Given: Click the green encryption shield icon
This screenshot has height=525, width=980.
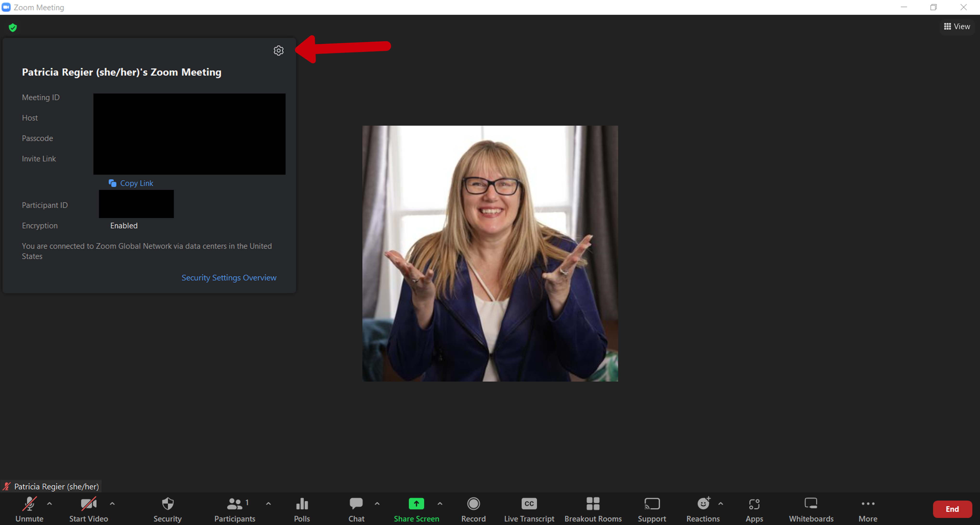Looking at the screenshot, I should (13, 27).
